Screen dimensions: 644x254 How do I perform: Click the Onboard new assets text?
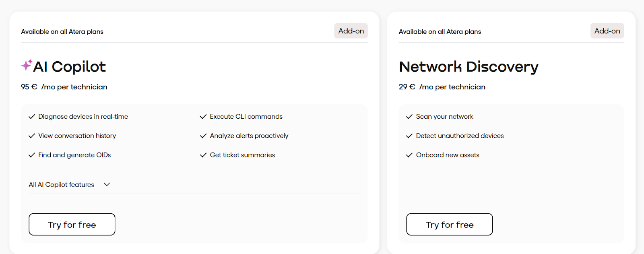[x=448, y=155]
